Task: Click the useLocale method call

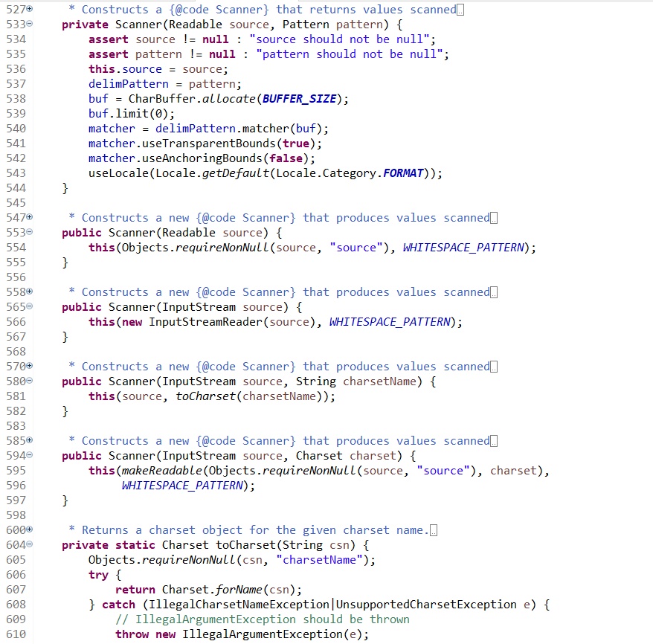Action: point(118,173)
